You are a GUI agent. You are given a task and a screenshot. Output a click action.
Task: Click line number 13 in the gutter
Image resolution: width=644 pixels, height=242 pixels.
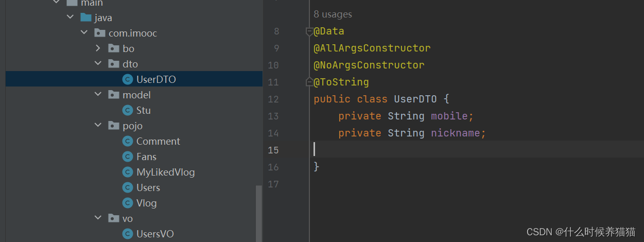(x=273, y=116)
